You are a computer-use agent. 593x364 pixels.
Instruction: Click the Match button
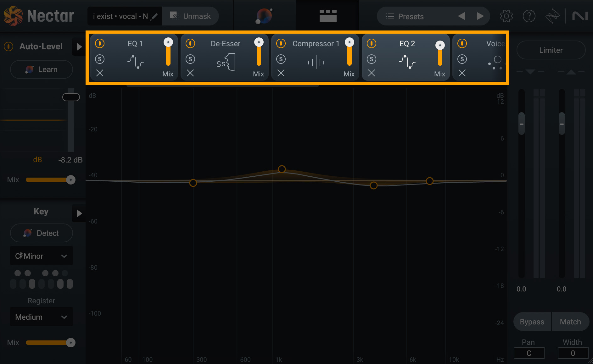(x=570, y=322)
